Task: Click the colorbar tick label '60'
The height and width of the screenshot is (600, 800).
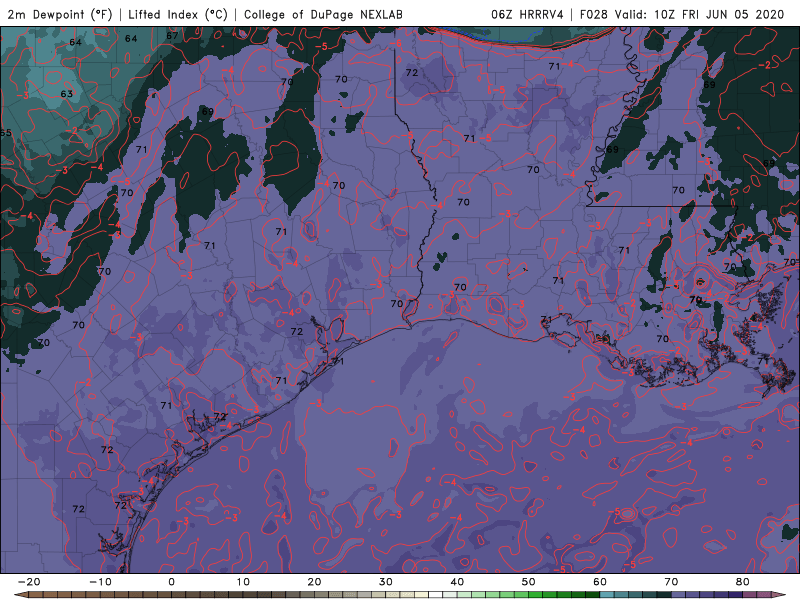Action: pos(600,582)
